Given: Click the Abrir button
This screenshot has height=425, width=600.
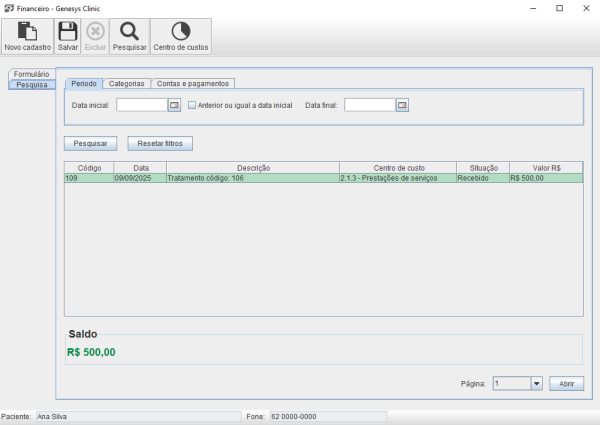Looking at the screenshot, I should point(566,383).
